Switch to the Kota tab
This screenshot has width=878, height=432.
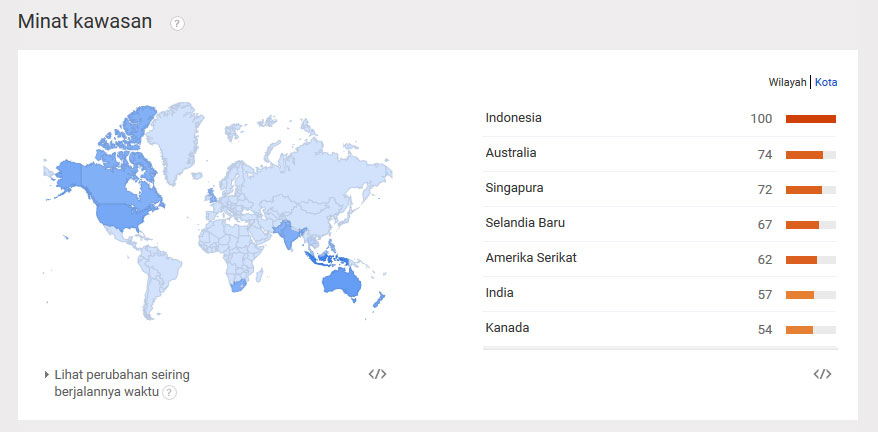point(826,82)
